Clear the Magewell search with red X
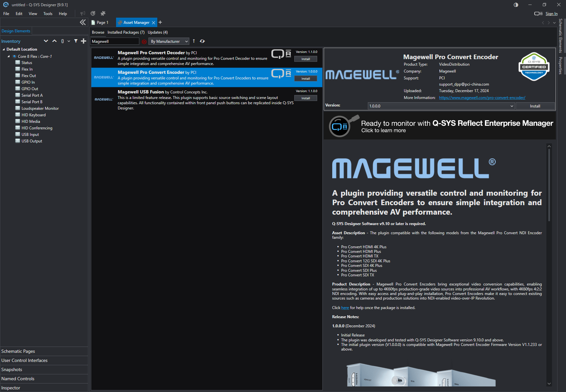566x392 pixels. [144, 41]
